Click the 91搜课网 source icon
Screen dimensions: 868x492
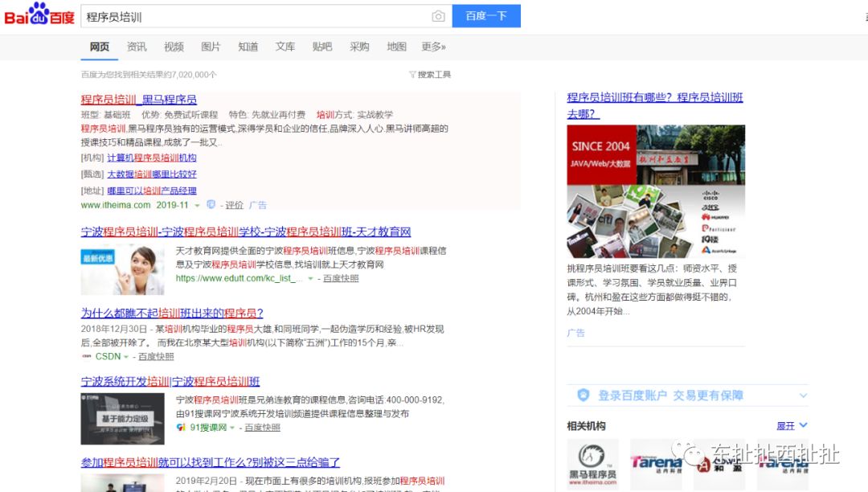pyautogui.click(x=181, y=427)
